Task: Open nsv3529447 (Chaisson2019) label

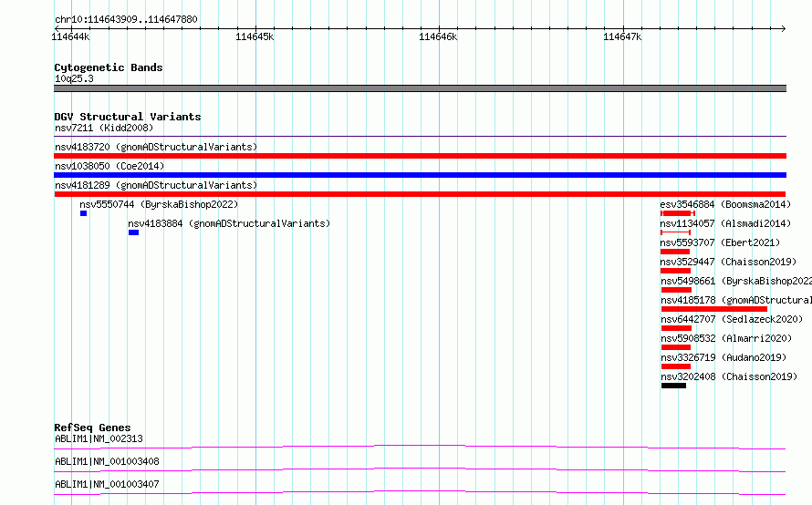Action: pos(728,262)
